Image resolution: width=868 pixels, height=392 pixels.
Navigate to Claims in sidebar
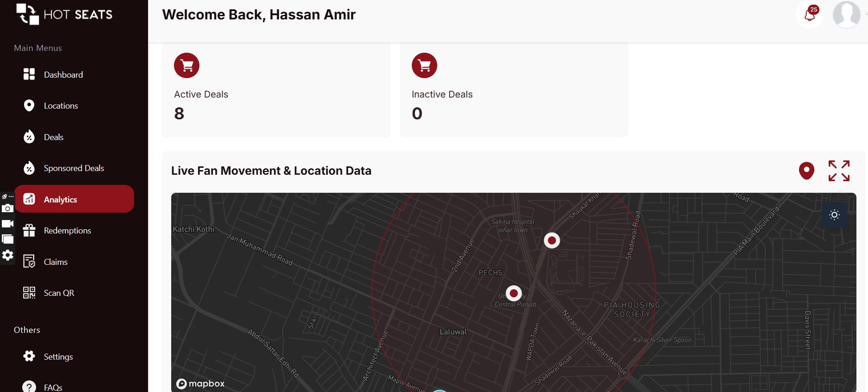(56, 262)
